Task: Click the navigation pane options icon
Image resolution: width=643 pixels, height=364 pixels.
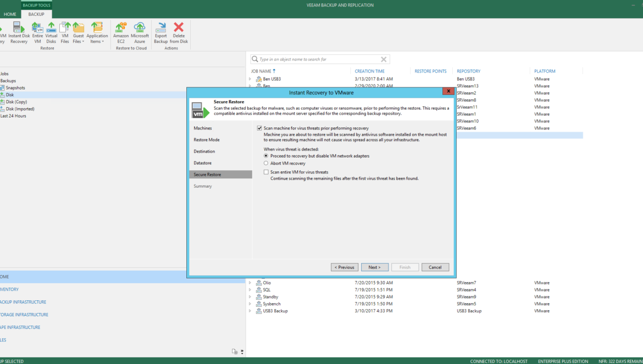Action: click(x=235, y=351)
